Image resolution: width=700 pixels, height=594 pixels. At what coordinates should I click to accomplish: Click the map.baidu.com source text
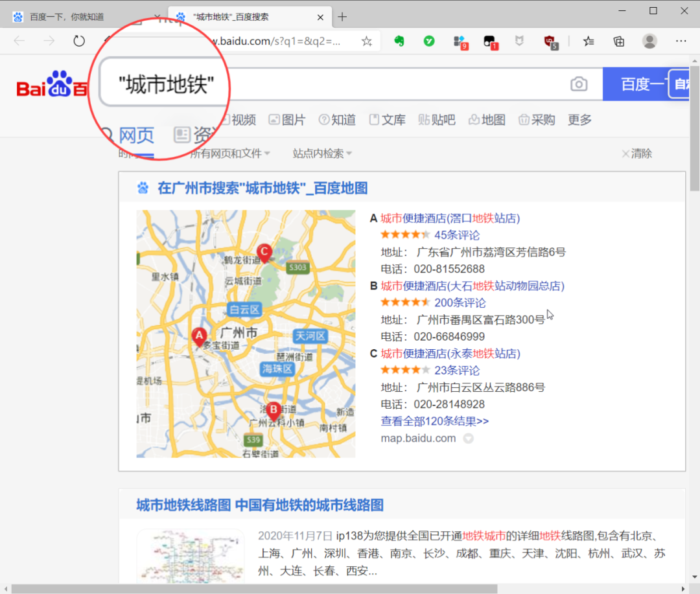tap(418, 439)
